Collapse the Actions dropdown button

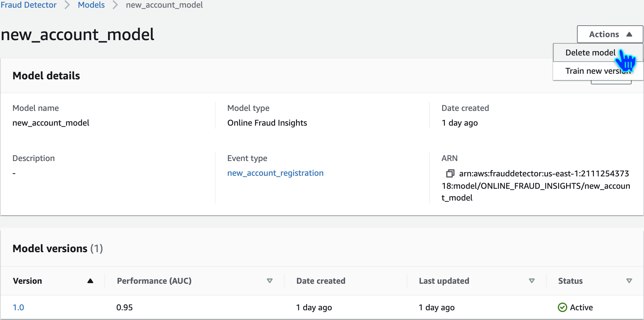[610, 34]
